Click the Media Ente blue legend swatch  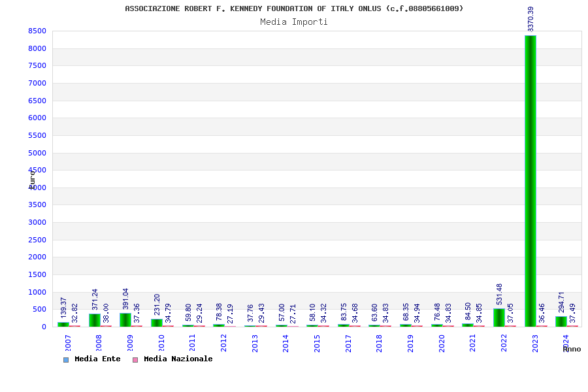(x=66, y=360)
